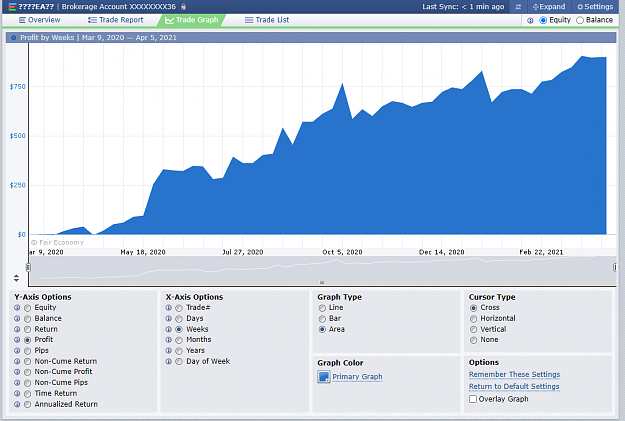Viewport: 625px width, 421px height.
Task: Click the Remember These Settings link
Action: tap(514, 374)
